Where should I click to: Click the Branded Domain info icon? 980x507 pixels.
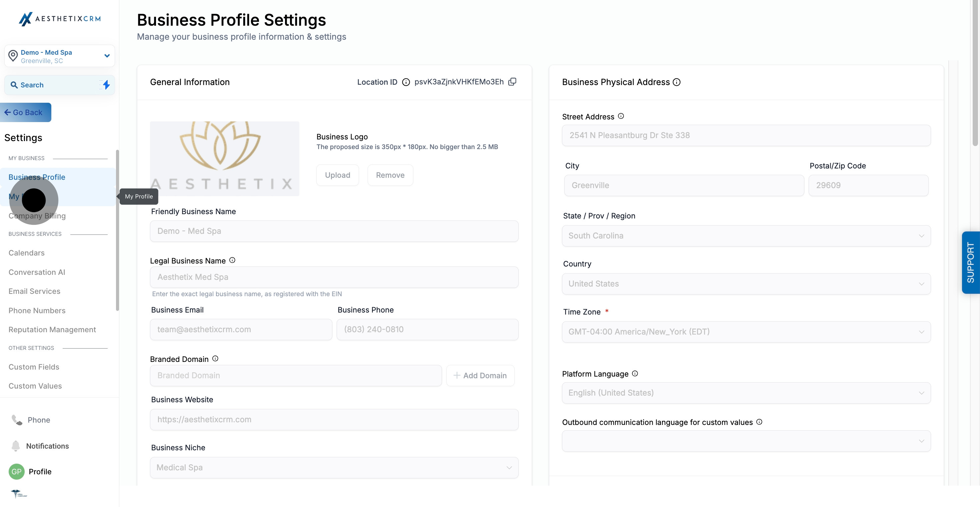215,359
